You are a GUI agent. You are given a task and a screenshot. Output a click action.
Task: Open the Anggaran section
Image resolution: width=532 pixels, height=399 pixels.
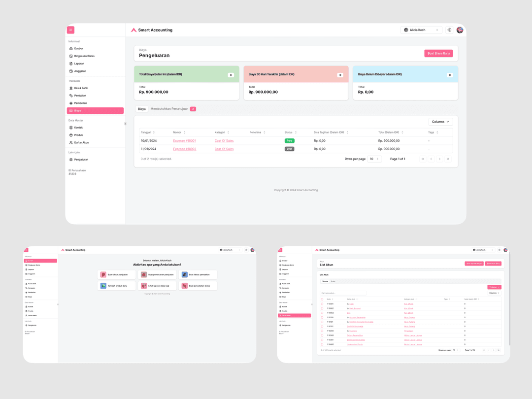[x=80, y=70]
